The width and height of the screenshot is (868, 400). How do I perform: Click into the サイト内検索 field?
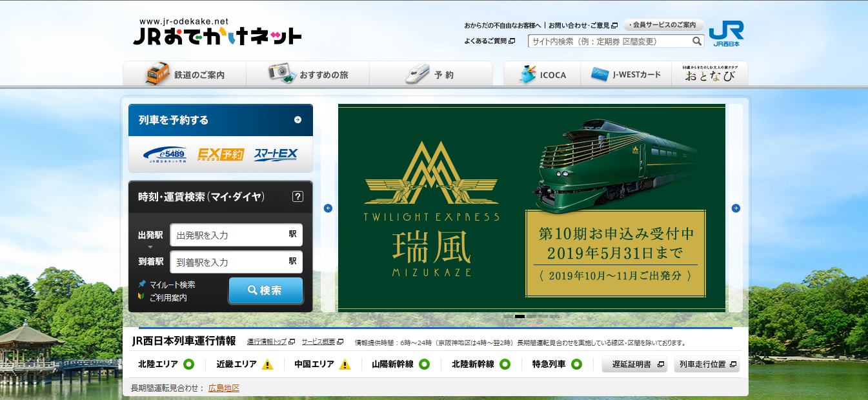(609, 41)
